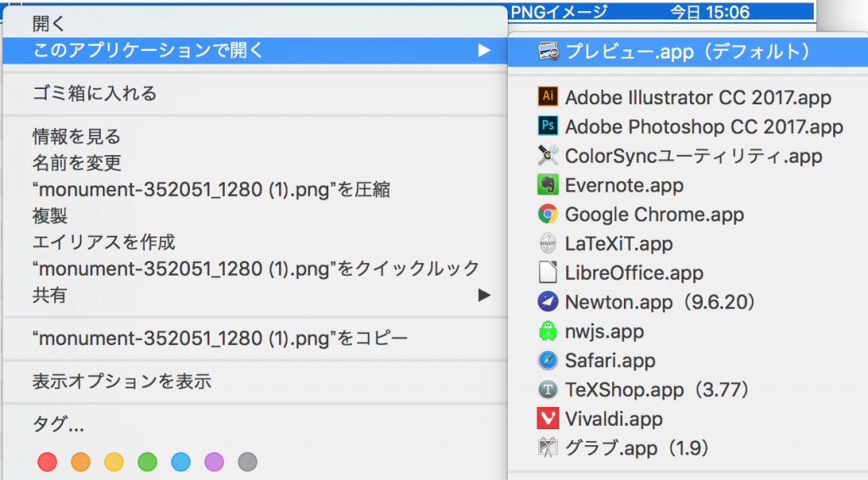
Task: Click the Newton app icon
Action: coord(548,302)
